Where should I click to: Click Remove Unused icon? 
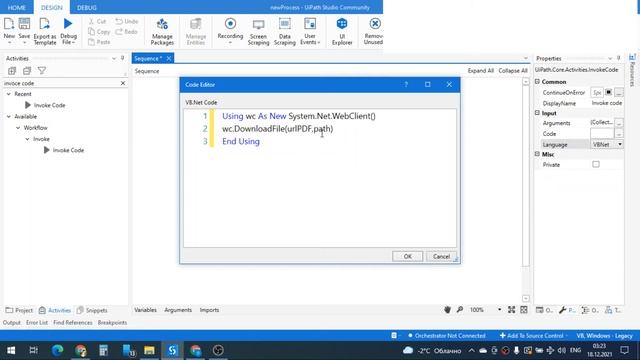[375, 24]
